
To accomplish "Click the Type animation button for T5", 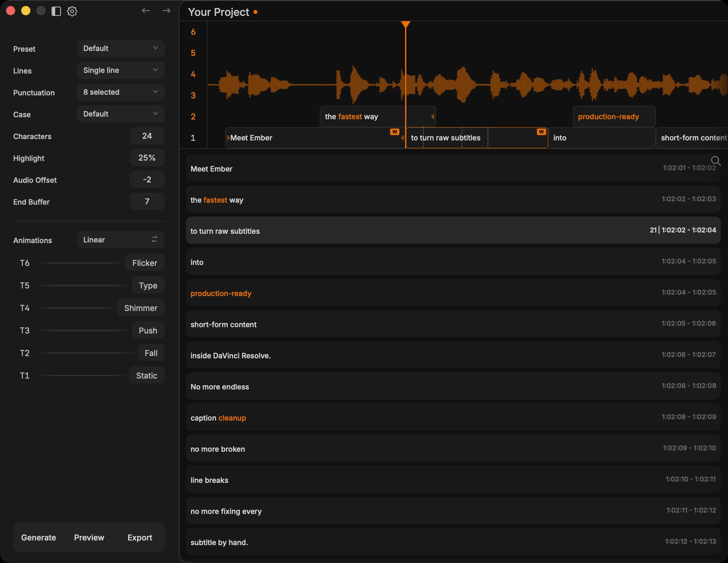I will 148,285.
